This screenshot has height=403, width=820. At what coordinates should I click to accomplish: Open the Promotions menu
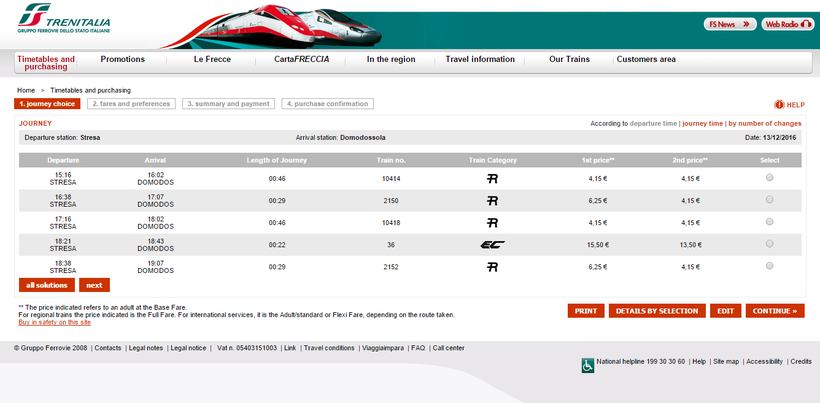(x=122, y=60)
